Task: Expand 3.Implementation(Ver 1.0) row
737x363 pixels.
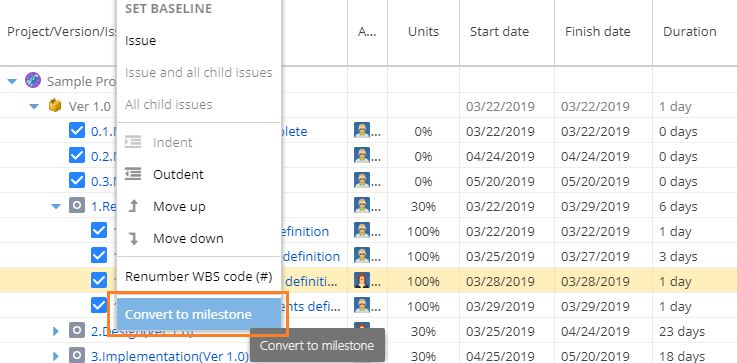Action: point(56,356)
